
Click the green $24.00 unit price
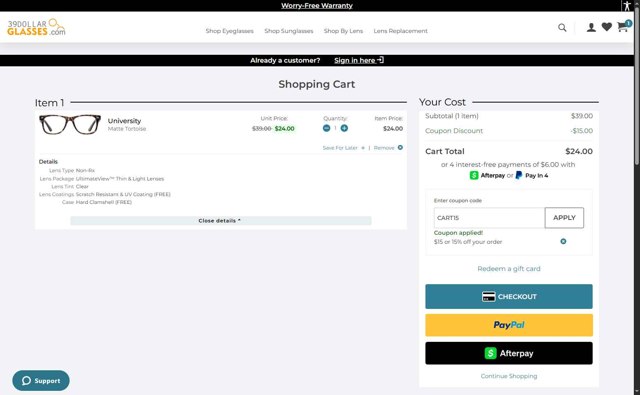[284, 129]
